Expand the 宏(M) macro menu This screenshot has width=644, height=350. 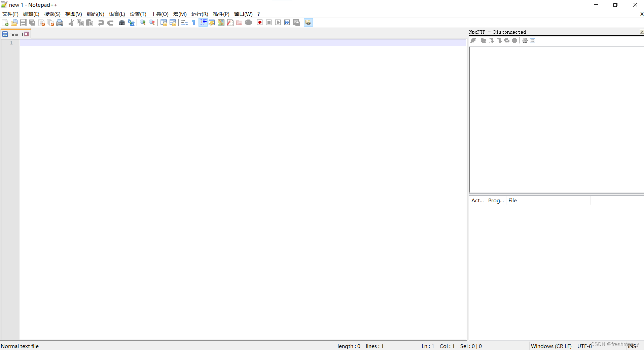(180, 14)
